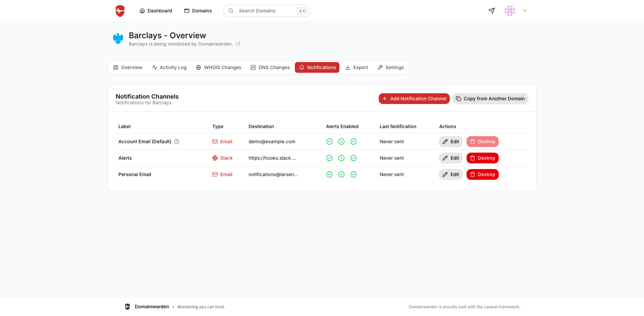Open the WHOIS Changes tab
The image size is (644, 316).
tap(219, 67)
